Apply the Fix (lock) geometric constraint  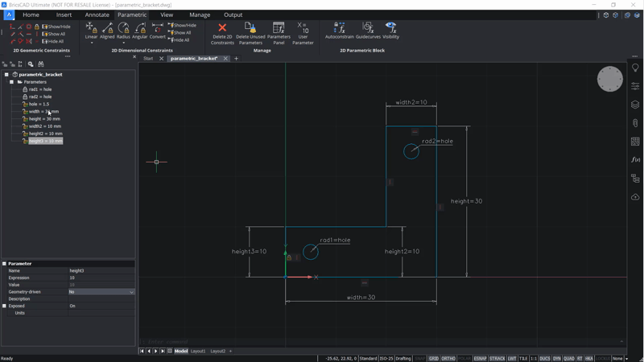[36, 27]
